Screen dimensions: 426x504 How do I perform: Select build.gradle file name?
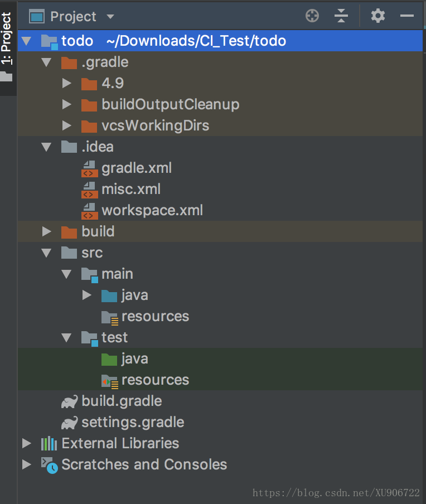(122, 401)
